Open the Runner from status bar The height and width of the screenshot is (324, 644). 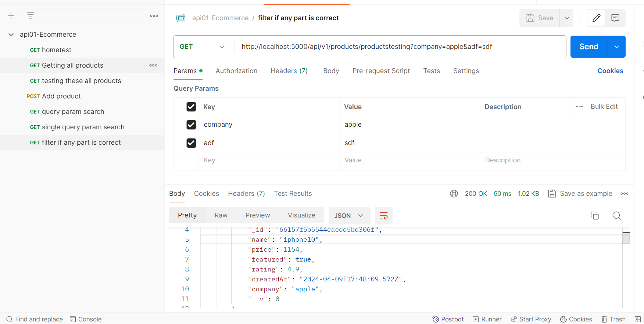coord(487,319)
